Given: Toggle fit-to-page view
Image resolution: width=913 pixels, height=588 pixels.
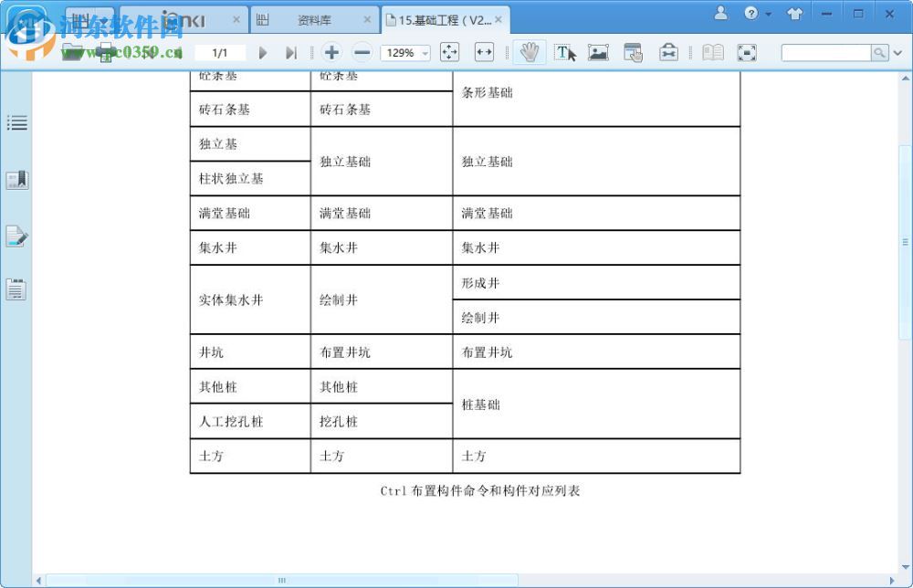Looking at the screenshot, I should click(449, 52).
